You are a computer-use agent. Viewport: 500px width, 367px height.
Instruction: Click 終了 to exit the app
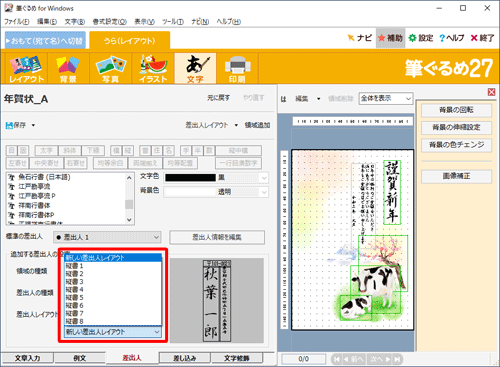pos(482,38)
